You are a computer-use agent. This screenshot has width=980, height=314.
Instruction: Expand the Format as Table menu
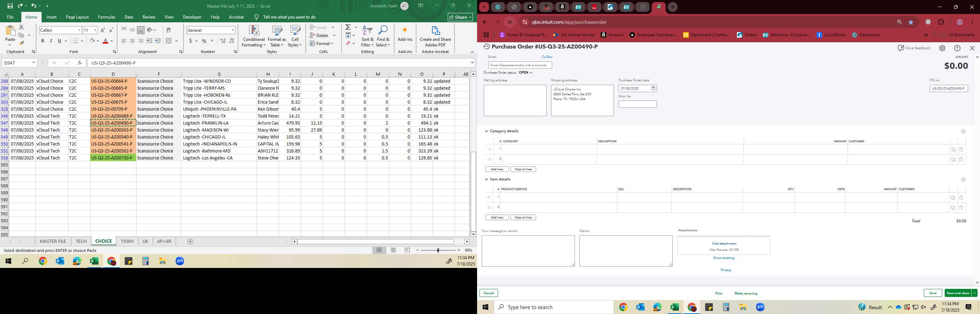277,36
